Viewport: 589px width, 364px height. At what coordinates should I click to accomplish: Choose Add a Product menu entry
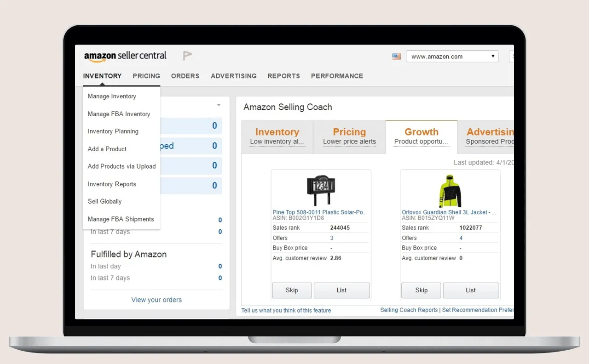107,149
